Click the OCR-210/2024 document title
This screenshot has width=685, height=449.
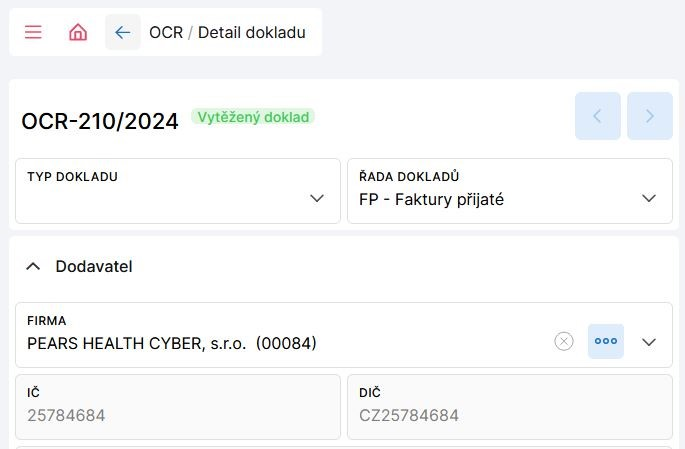(100, 121)
